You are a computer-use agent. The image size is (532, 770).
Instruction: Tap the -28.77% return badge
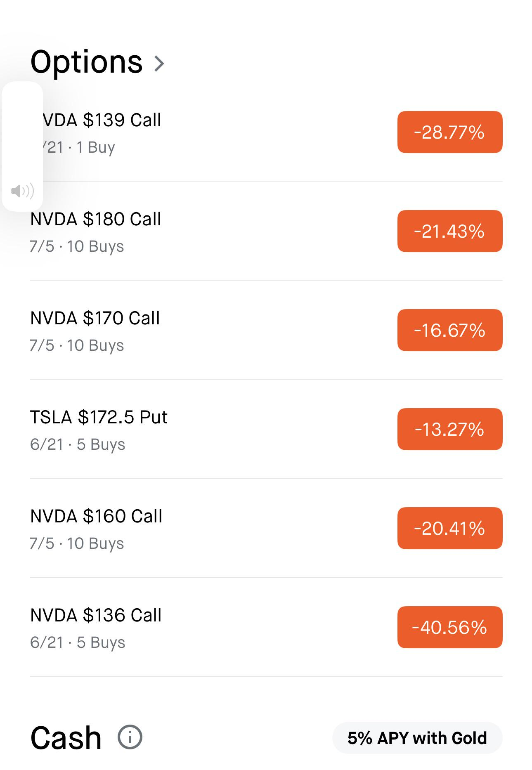[x=450, y=132]
